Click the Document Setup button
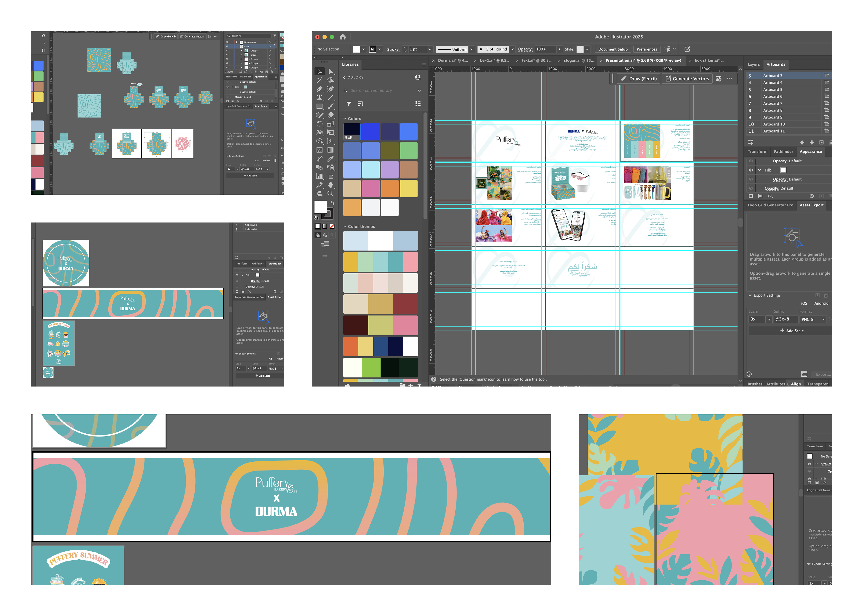The image size is (863, 616). tap(612, 49)
